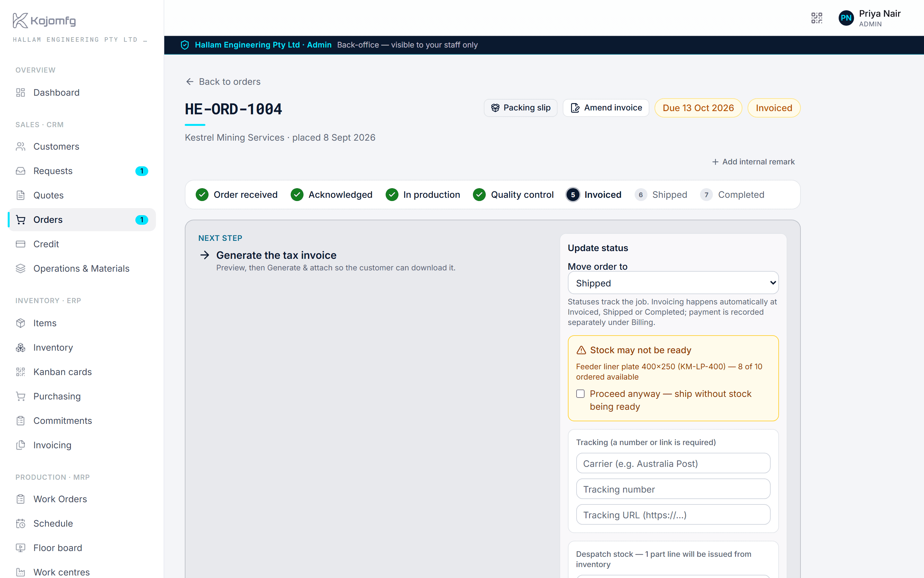
Task: Click the order number HE-ORD-1004
Action: click(234, 109)
